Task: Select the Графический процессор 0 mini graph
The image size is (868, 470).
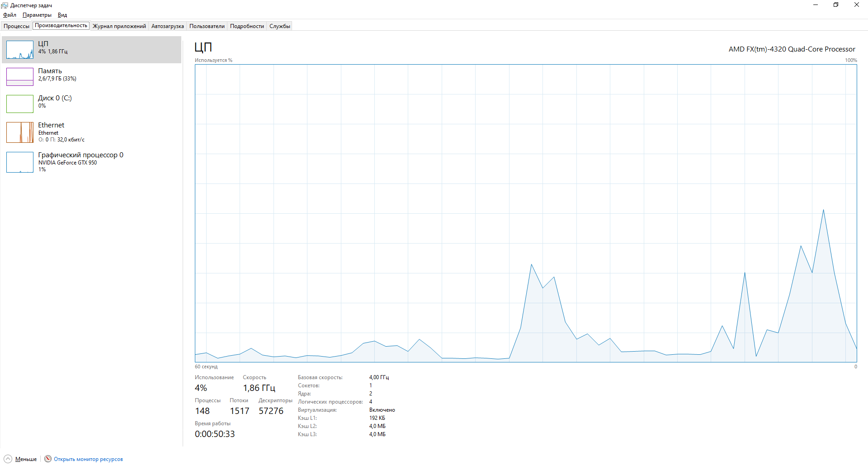Action: click(x=20, y=162)
